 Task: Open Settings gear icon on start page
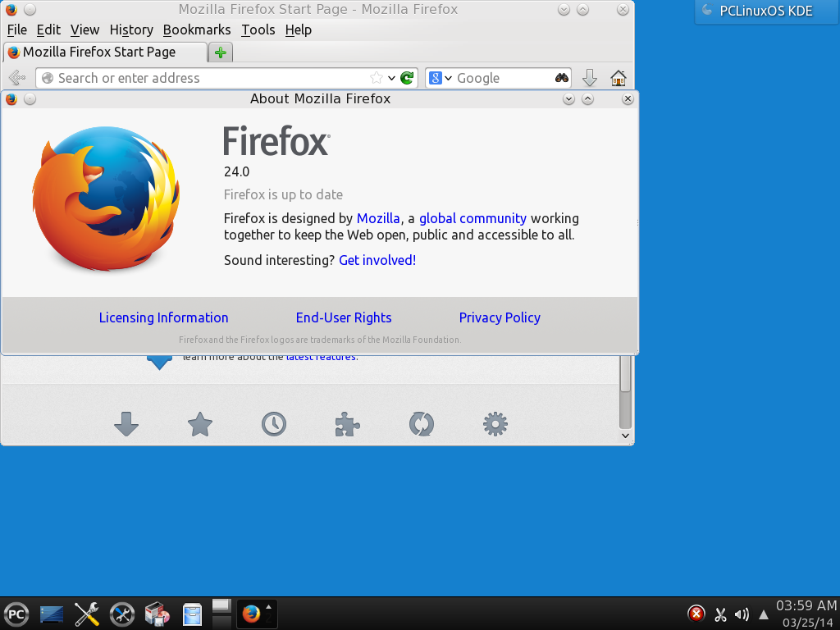tap(495, 424)
